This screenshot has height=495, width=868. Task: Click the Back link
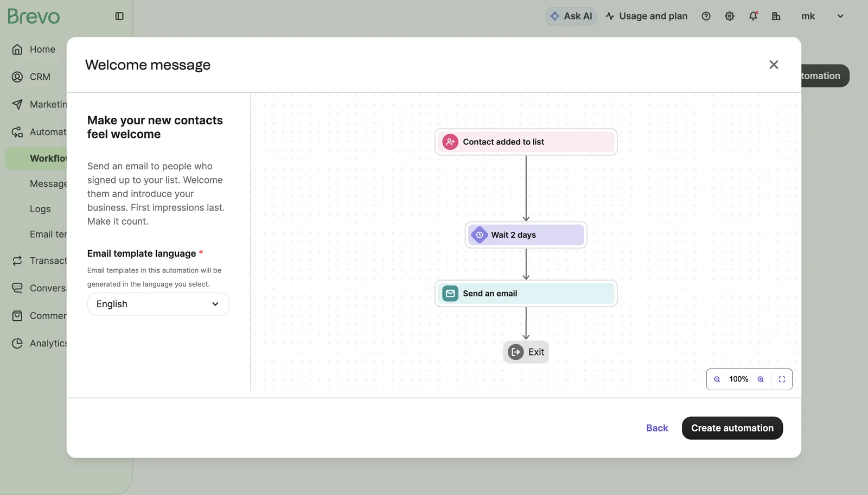(x=657, y=428)
